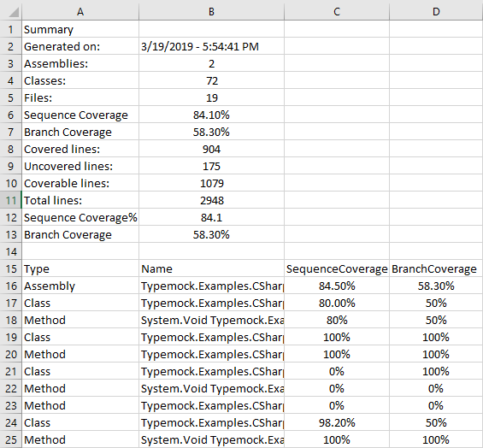
Task: Select column B header
Action: pos(211,11)
